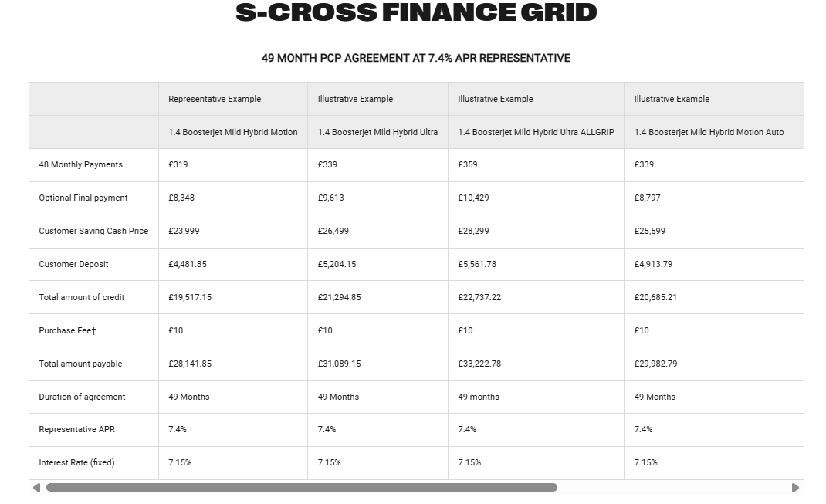Click the Purchase Fee row label

[x=68, y=330]
